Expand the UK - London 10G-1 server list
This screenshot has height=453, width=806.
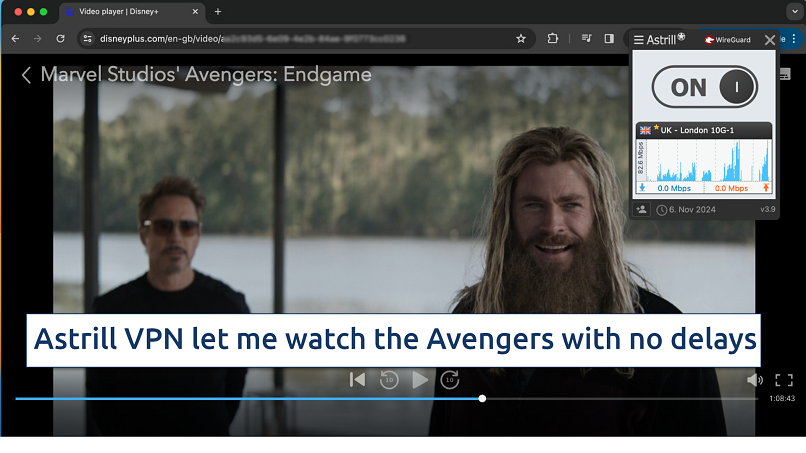704,130
